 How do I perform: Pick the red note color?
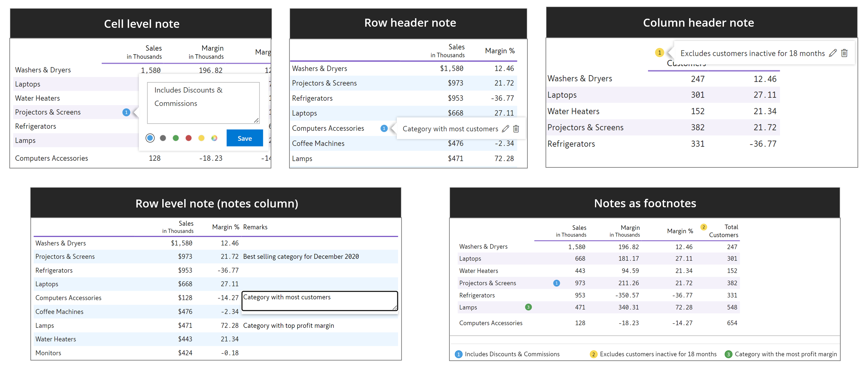tap(189, 138)
